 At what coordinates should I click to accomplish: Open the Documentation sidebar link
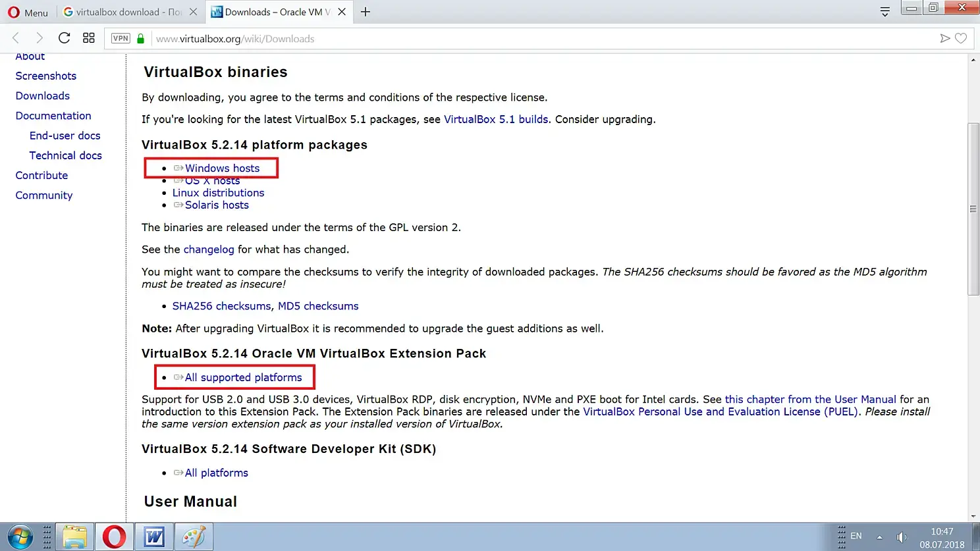(53, 115)
